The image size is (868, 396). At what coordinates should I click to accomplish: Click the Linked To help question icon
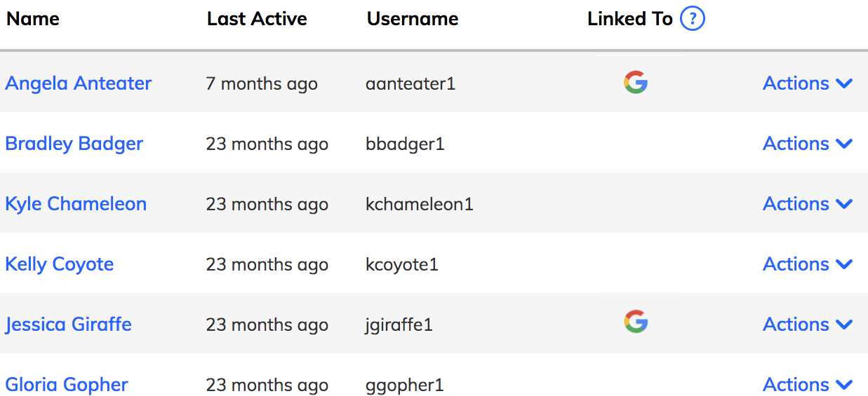[x=693, y=19]
